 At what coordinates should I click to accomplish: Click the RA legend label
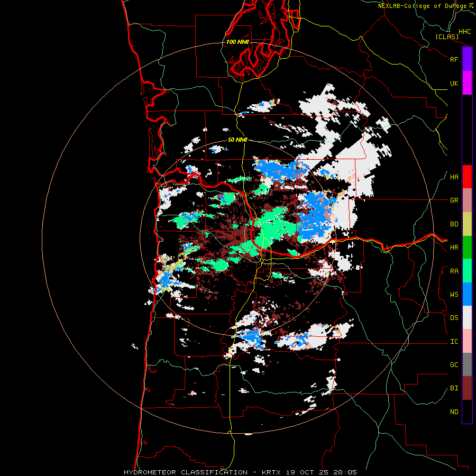[x=454, y=271]
